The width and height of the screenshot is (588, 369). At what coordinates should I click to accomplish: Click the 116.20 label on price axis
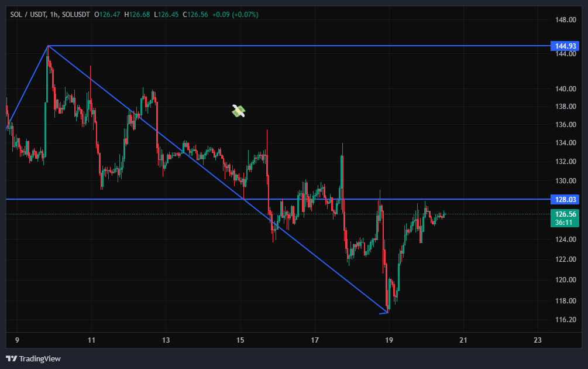click(565, 320)
